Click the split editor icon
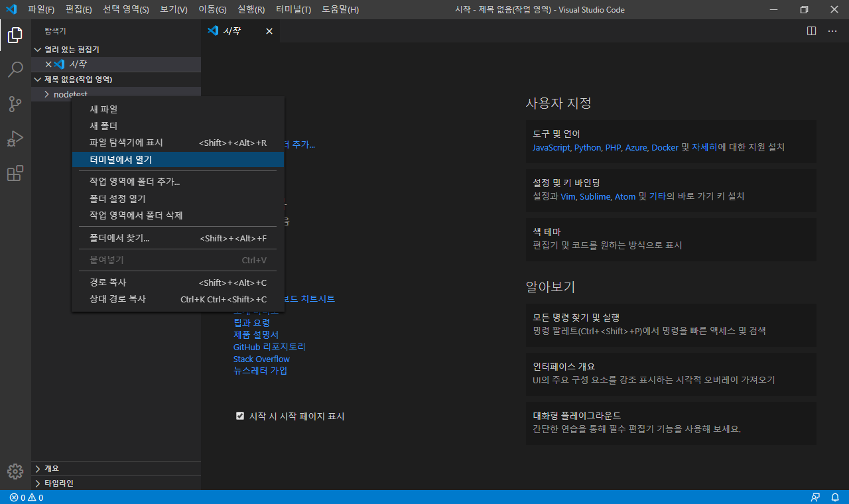Screen dimensions: 849x504 pos(811,31)
